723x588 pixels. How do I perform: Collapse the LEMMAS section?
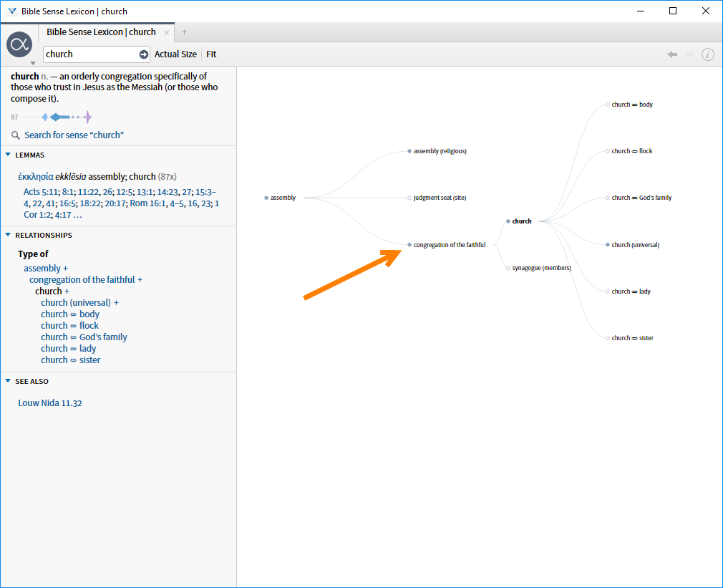8,155
